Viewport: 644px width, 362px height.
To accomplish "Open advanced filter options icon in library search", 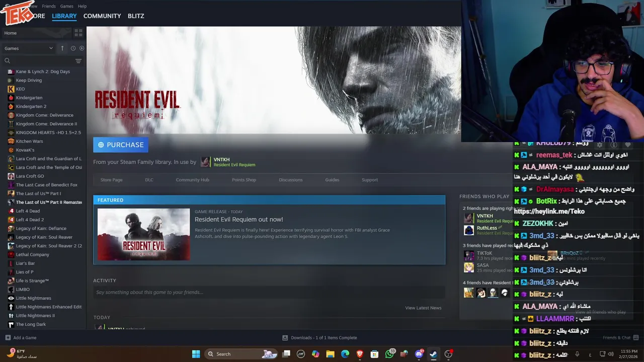I will coord(78,61).
